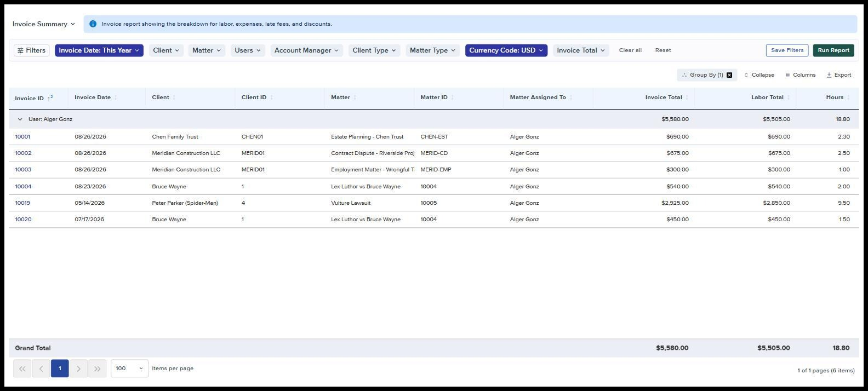Select page 1 in pagination
Viewport: 868px width, 391px height.
tap(60, 369)
